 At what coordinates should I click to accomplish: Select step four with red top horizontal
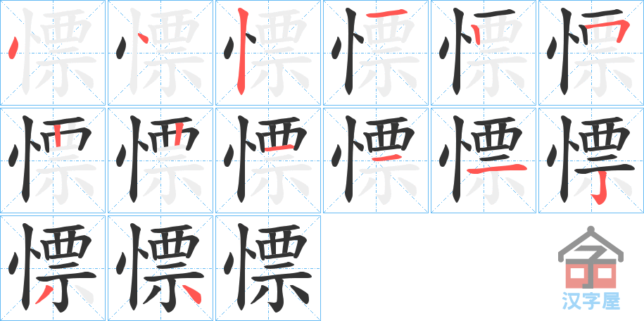pos(376,53)
